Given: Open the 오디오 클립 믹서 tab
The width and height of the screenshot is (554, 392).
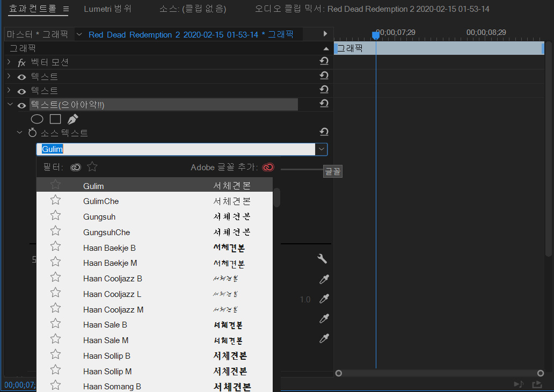Looking at the screenshot, I should pos(372,9).
